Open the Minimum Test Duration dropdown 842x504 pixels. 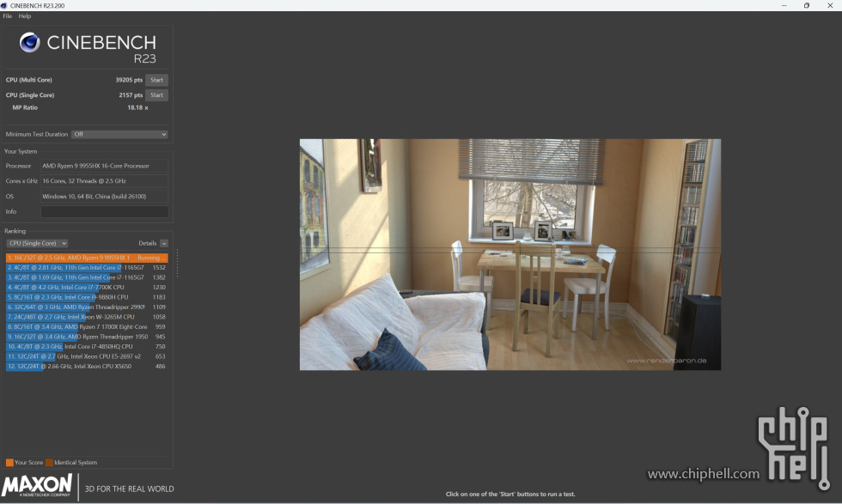click(x=119, y=134)
